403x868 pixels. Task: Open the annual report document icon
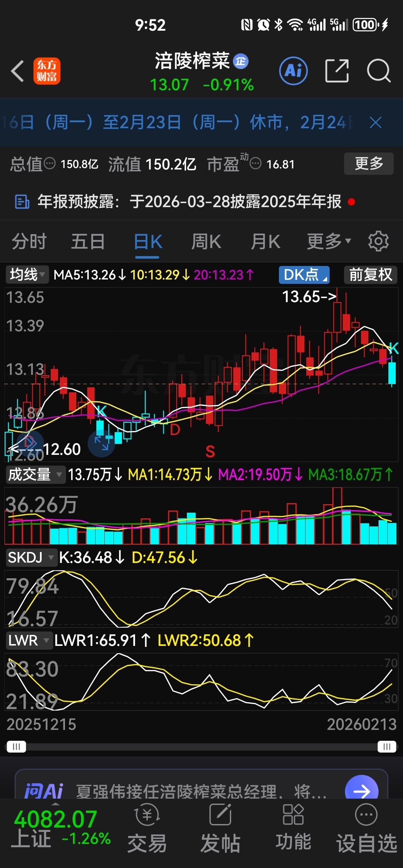[x=22, y=202]
